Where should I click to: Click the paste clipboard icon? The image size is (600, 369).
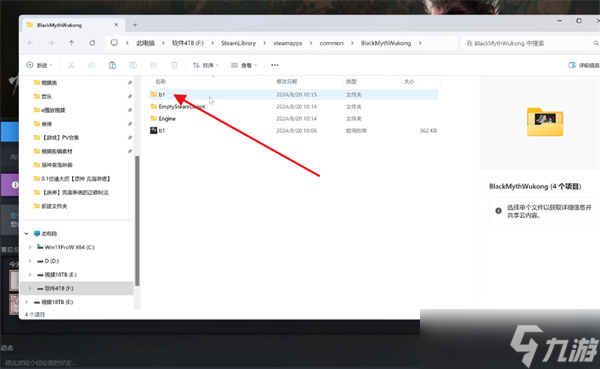(112, 65)
